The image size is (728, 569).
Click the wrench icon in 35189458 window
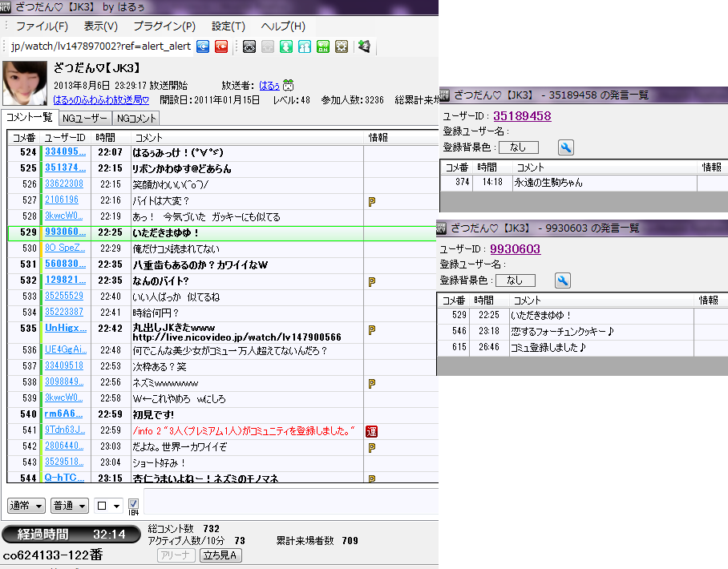(x=565, y=147)
